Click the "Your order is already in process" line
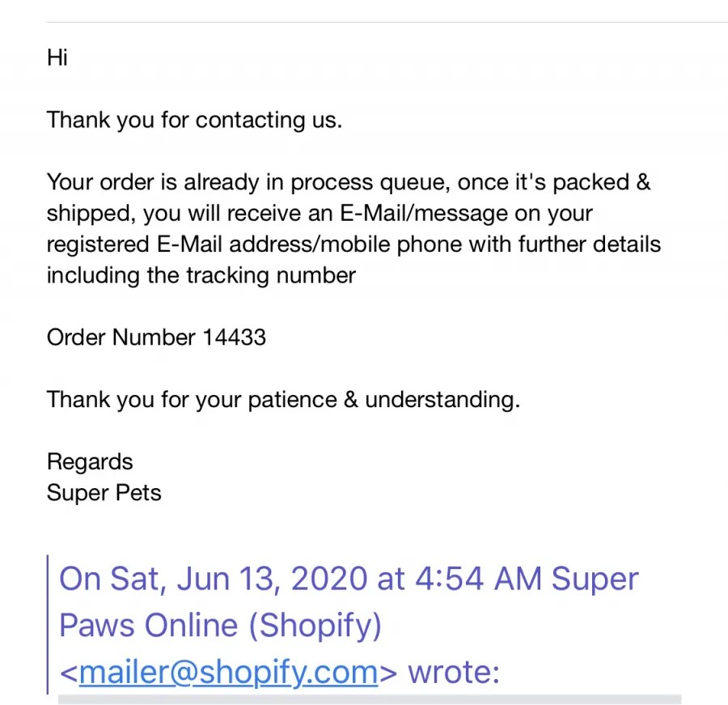Screen dimensions: 728x705 (349, 181)
